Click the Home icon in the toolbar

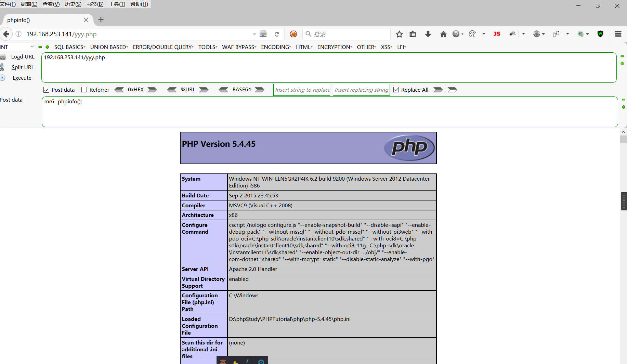point(443,34)
